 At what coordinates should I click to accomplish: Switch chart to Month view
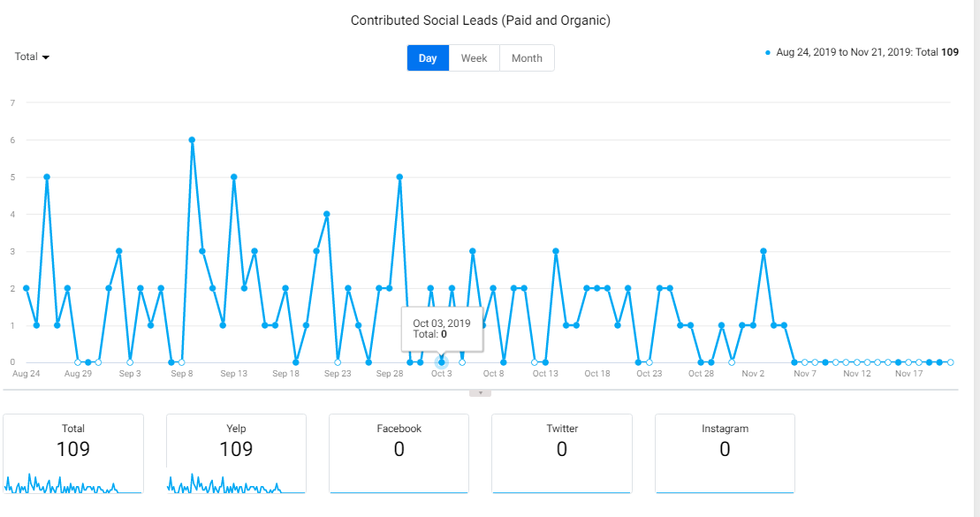point(527,58)
